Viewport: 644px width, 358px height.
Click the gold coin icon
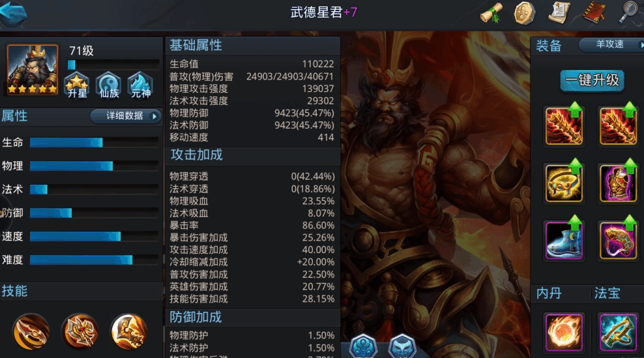pyautogui.click(x=525, y=13)
